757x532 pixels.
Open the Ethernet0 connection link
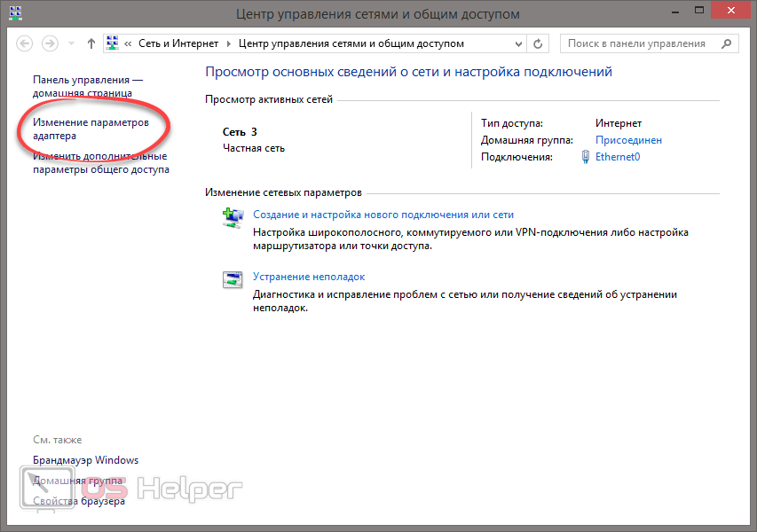pyautogui.click(x=617, y=157)
